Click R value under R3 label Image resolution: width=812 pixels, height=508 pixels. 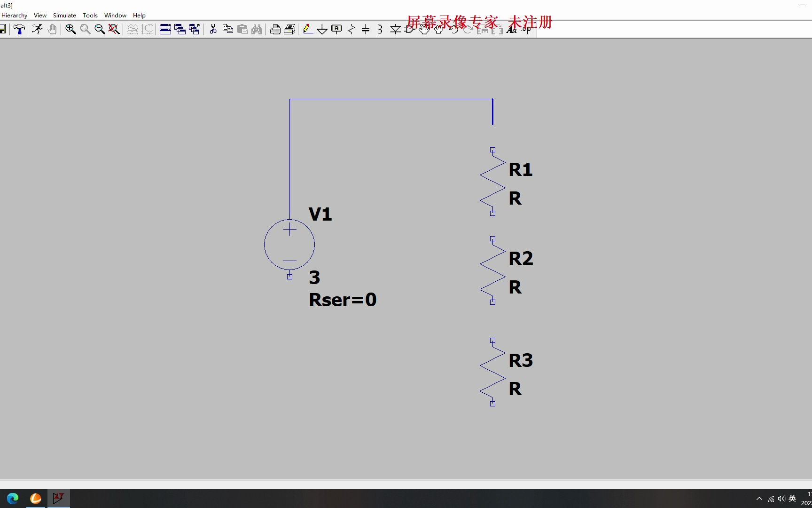(x=515, y=389)
